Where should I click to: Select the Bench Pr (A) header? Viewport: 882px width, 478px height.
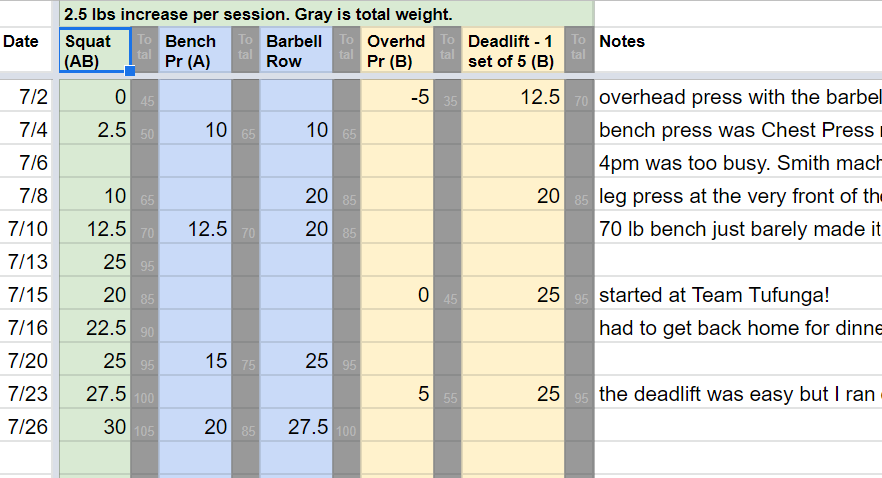click(x=195, y=50)
